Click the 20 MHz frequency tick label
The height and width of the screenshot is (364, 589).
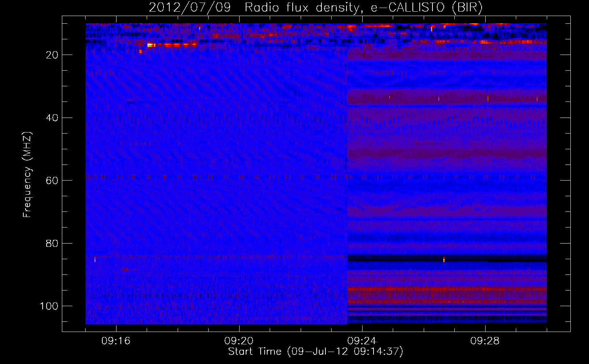[x=52, y=55]
